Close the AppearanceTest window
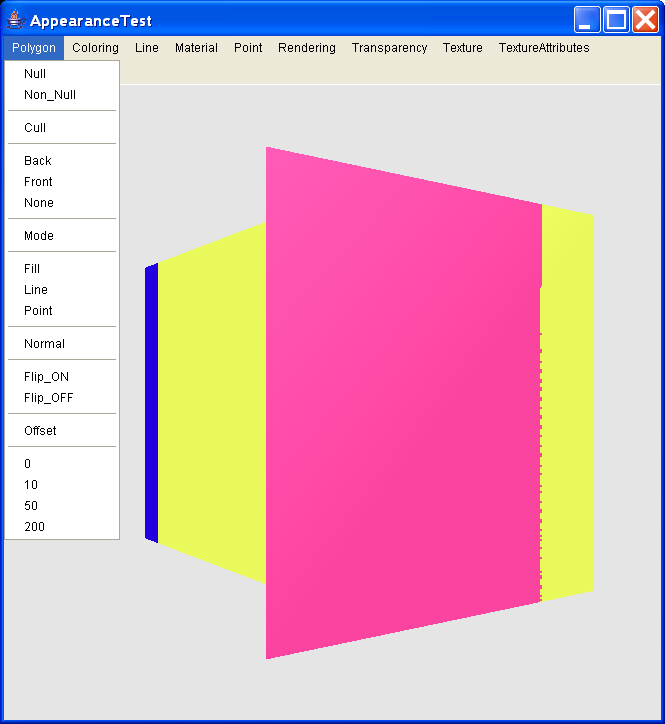 click(x=645, y=20)
